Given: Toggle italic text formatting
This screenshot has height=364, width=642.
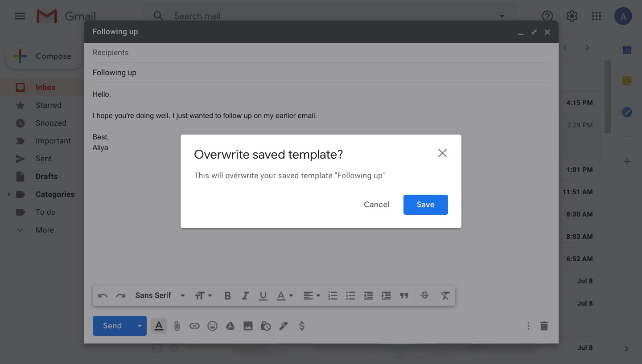Looking at the screenshot, I should click(x=245, y=296).
